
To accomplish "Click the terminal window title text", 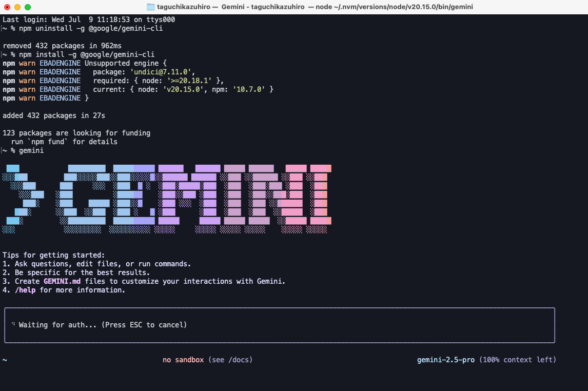I will 315,7.
